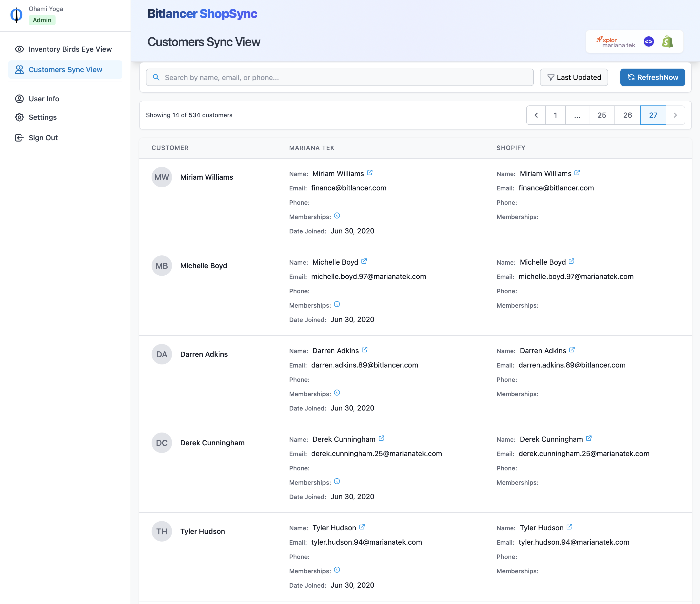Go to page 26
Image resolution: width=700 pixels, height=604 pixels.
627,115
